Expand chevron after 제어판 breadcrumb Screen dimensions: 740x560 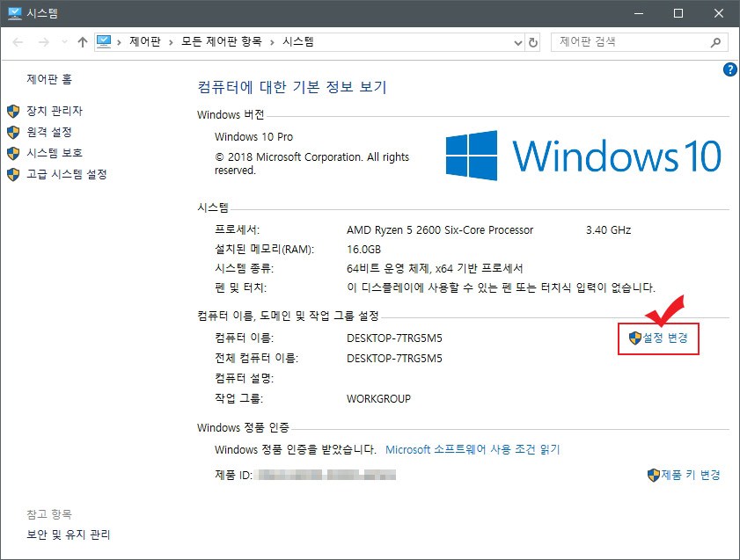coord(171,42)
